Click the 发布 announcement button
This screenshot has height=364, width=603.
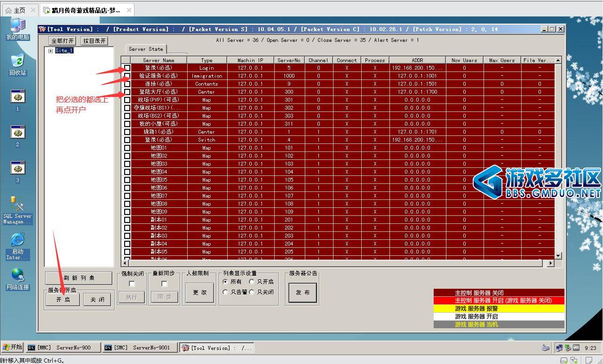click(302, 292)
